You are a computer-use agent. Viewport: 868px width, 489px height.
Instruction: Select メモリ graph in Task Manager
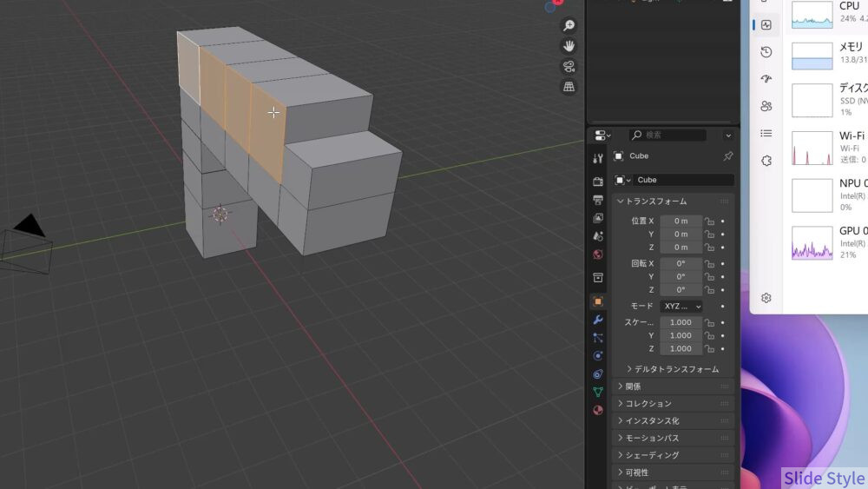(812, 55)
